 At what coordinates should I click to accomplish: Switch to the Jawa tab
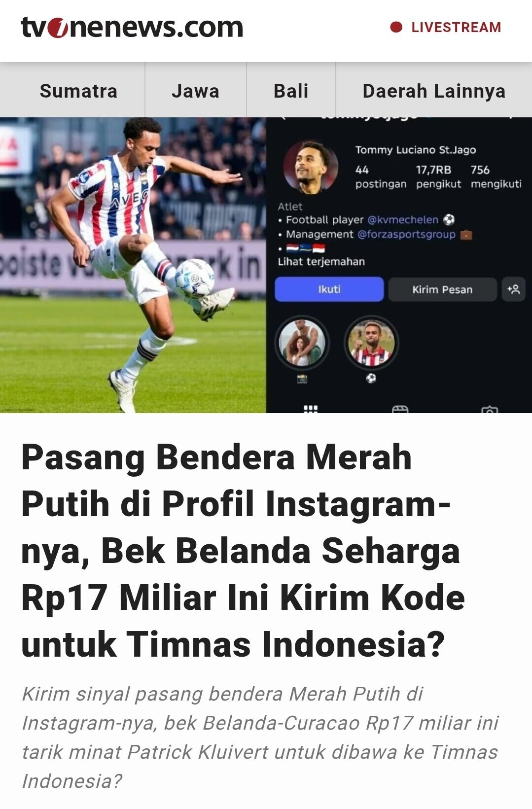point(195,91)
